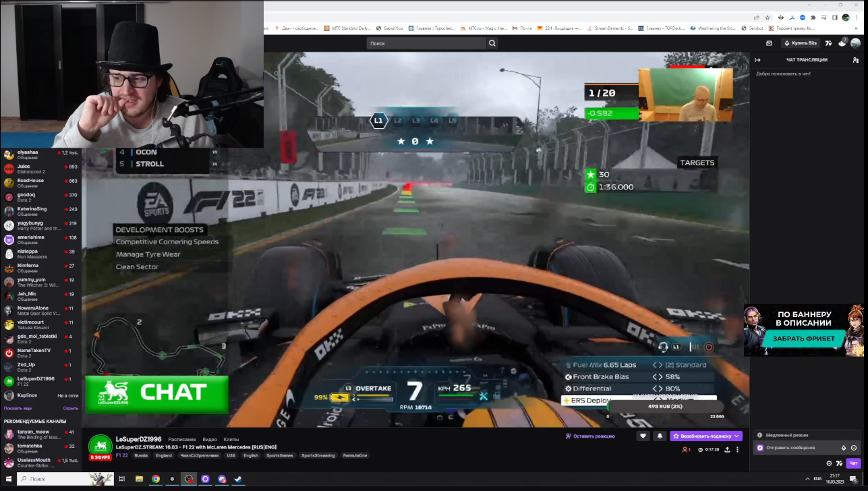Image resolution: width=868 pixels, height=491 pixels.
Task: Open the Bits icon in chat input
Action: click(844, 448)
